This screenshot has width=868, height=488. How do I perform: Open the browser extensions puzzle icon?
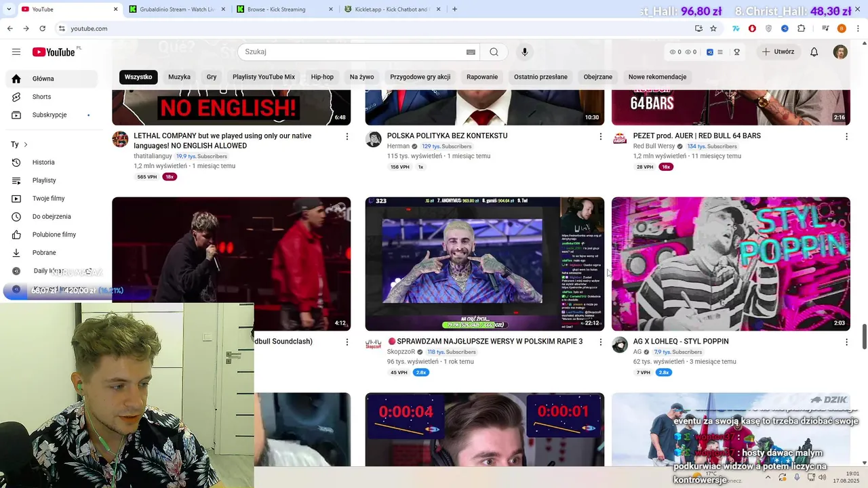click(801, 28)
